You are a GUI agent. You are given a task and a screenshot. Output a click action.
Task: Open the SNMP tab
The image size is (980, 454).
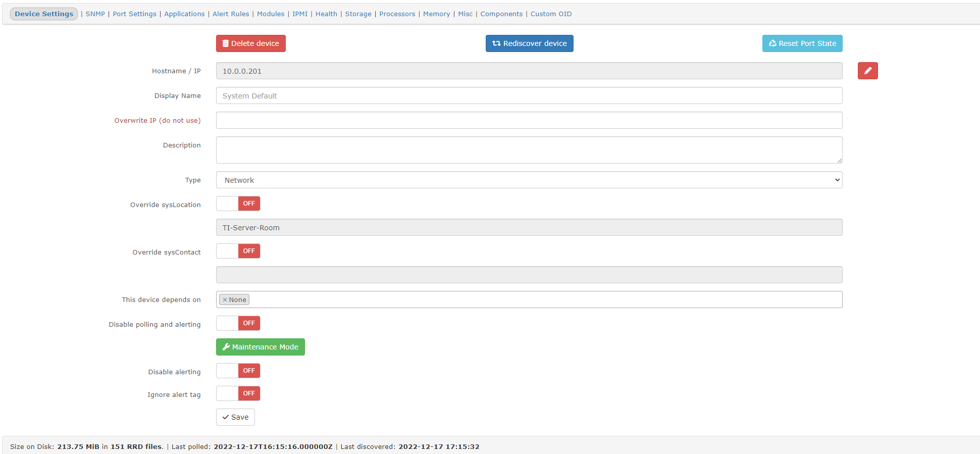coord(95,14)
